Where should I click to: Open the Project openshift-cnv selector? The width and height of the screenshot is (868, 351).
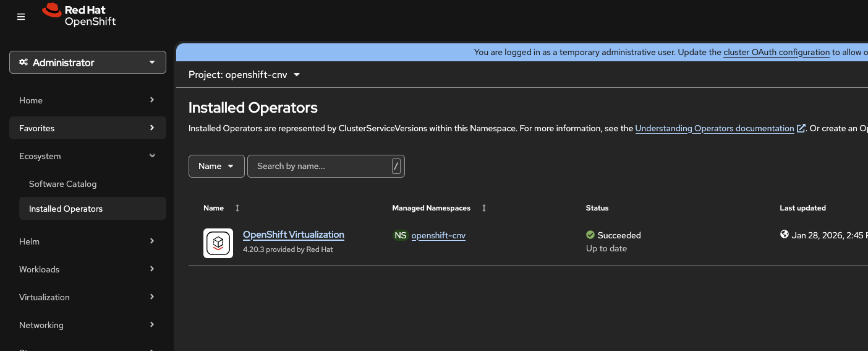pyautogui.click(x=244, y=75)
